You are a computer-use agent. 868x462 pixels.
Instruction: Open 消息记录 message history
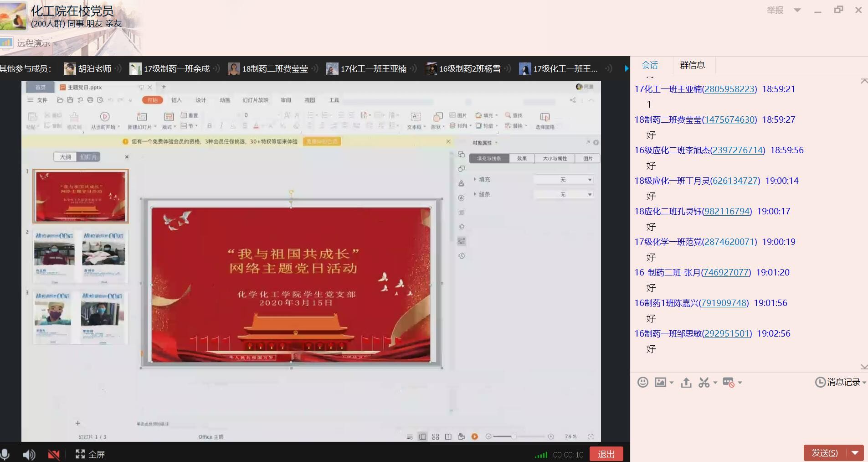coord(840,382)
